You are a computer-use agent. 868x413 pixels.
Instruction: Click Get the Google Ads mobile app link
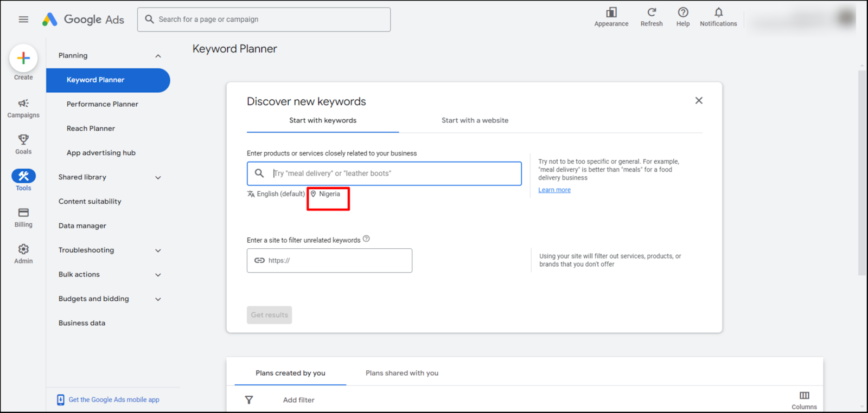(114, 400)
